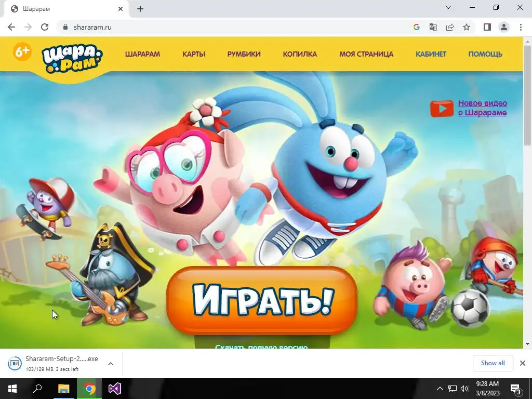
Task: Click the browser forward arrow
Action: 28,27
